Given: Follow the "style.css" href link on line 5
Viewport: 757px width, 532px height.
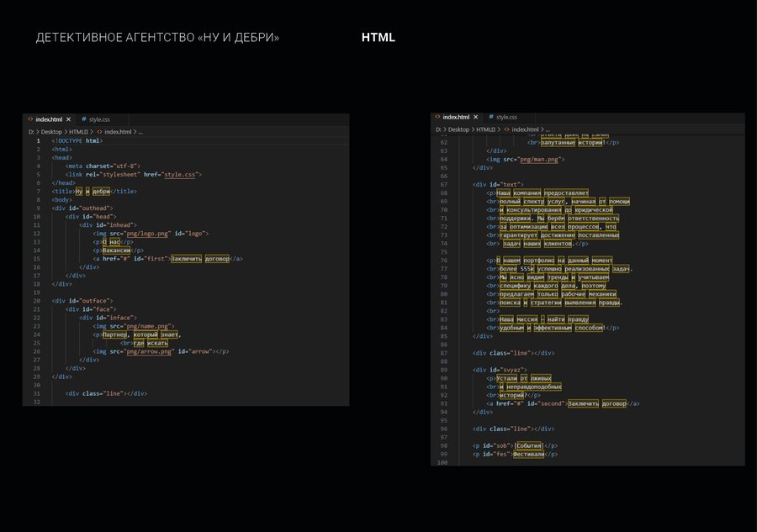Looking at the screenshot, I should click(x=180, y=175).
